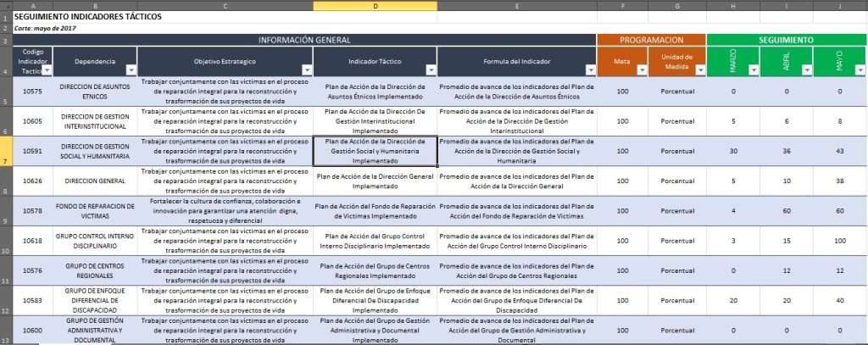Select the cell with code 10591
The image size is (868, 345).
33,151
